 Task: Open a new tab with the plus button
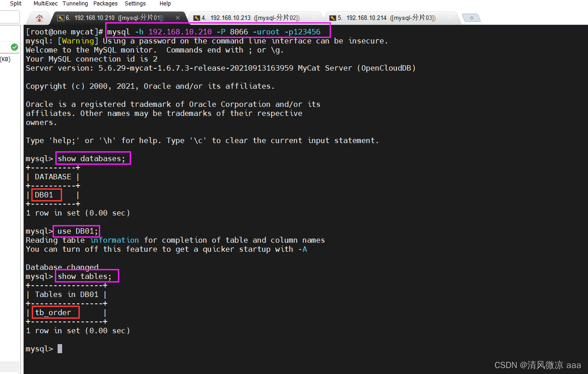(471, 18)
